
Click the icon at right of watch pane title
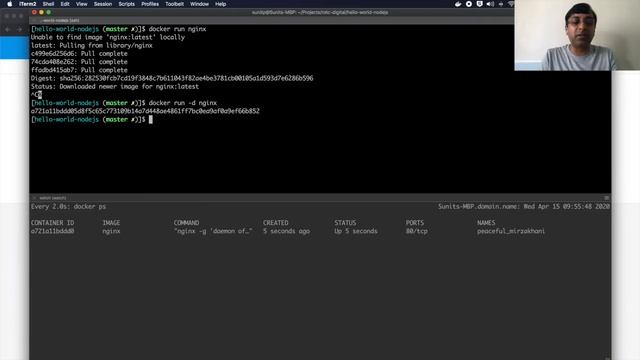point(607,198)
